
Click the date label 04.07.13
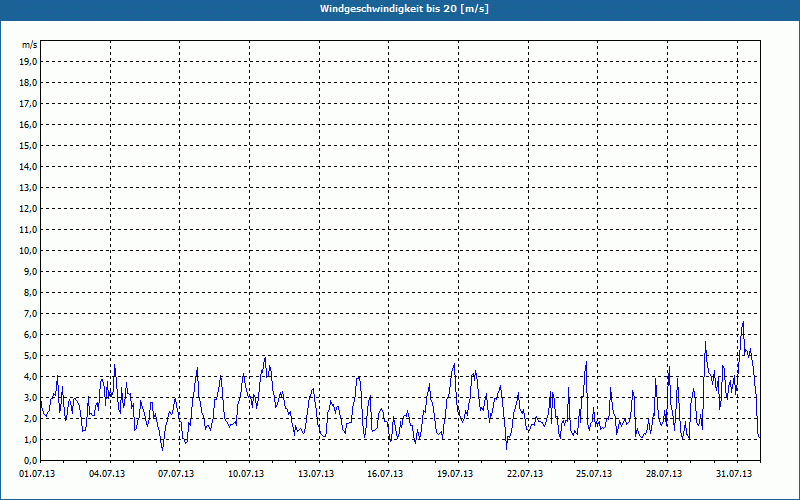point(107,474)
